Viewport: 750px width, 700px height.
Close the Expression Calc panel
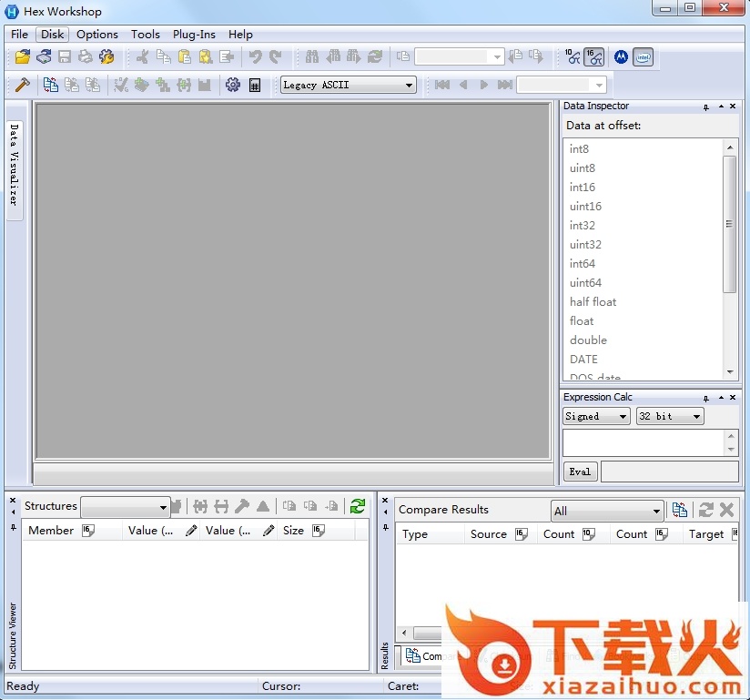[x=733, y=398]
